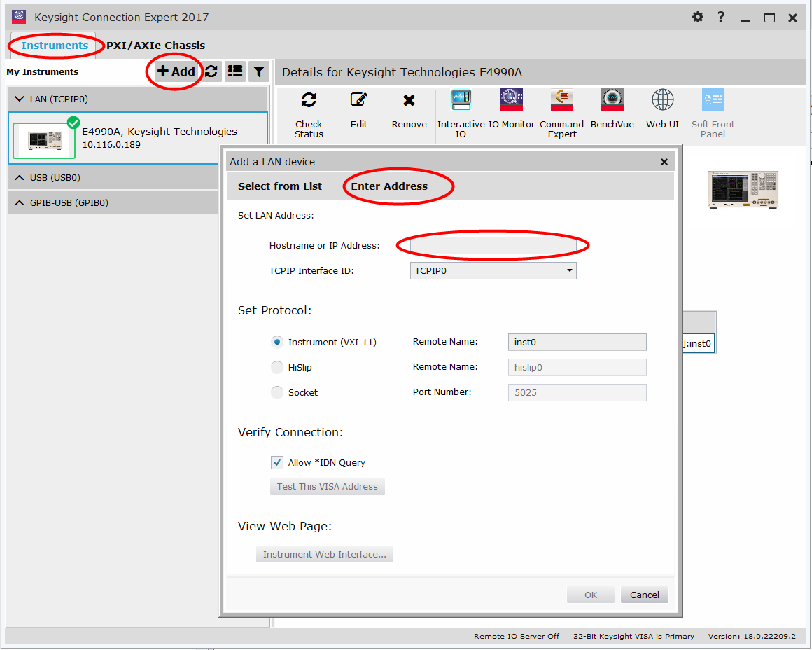The width and height of the screenshot is (812, 650).
Task: Click the hislip0 Remote Name field
Action: coord(577,367)
